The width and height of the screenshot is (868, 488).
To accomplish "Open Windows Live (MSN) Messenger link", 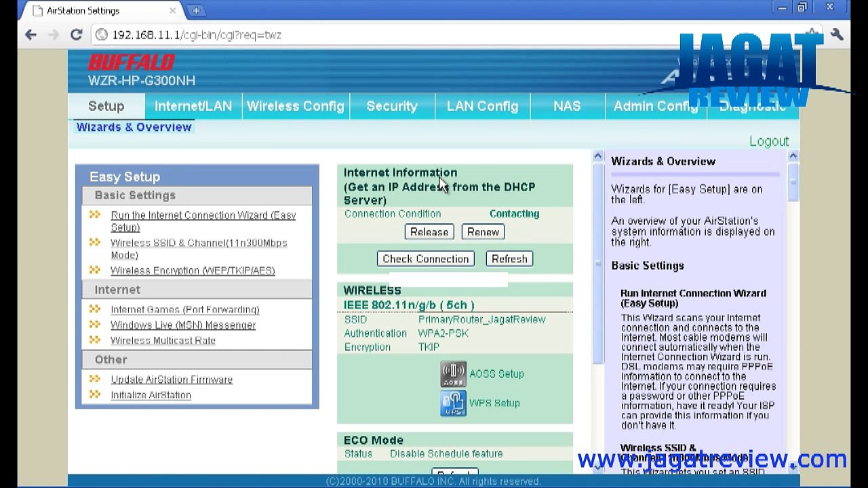I will [183, 325].
